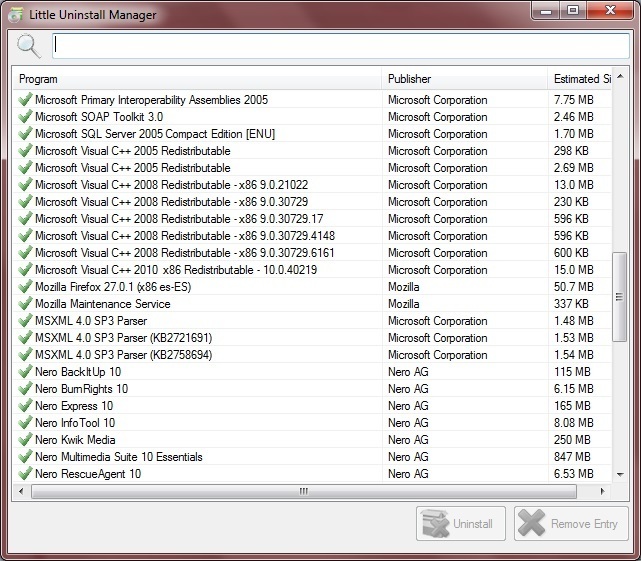
Task: Click checkmark icon beside MSXML 4.0 SP3 Parser (KB2721691)
Action: coord(25,338)
